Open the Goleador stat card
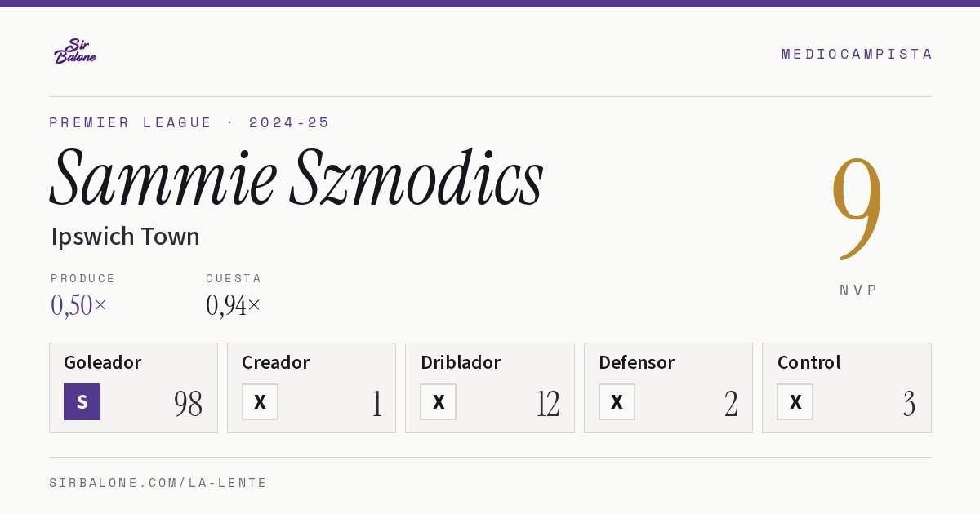This screenshot has width=980, height=514. tap(133, 388)
